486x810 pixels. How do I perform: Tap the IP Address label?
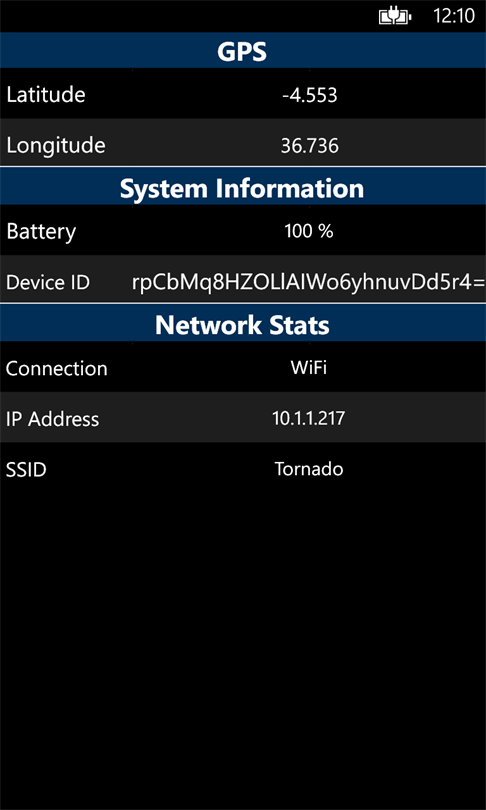click(52, 419)
